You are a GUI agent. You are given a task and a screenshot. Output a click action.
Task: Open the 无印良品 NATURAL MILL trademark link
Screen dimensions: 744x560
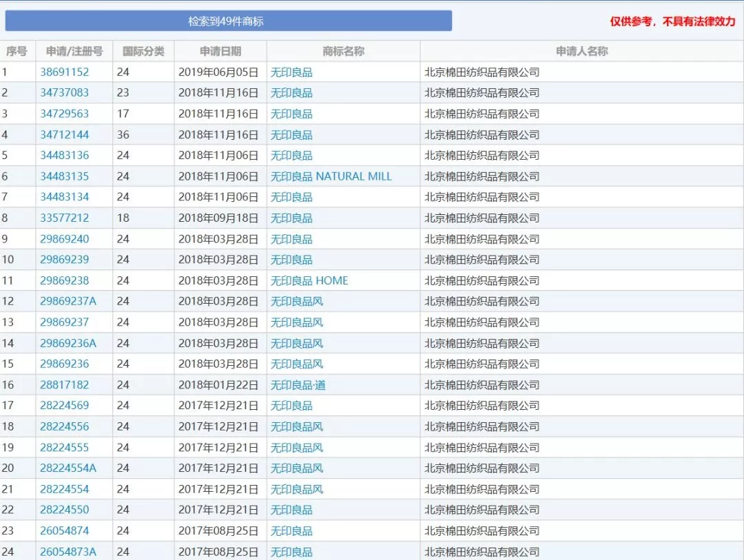coord(331,176)
